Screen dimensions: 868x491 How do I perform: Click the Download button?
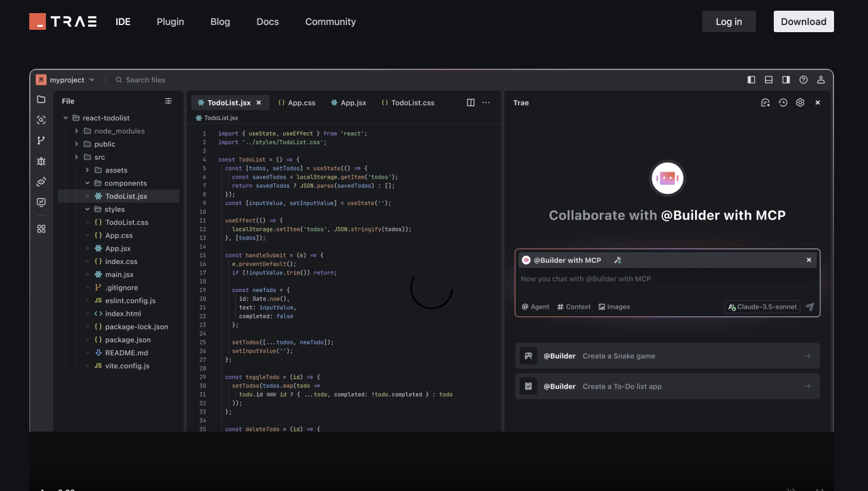803,21
